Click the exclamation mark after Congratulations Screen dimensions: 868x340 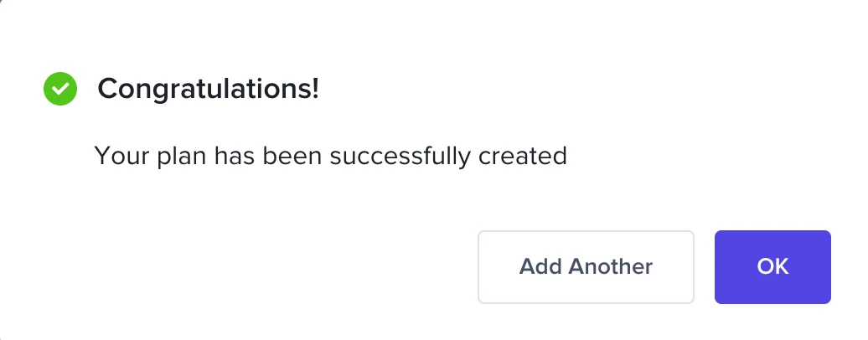[x=315, y=89]
